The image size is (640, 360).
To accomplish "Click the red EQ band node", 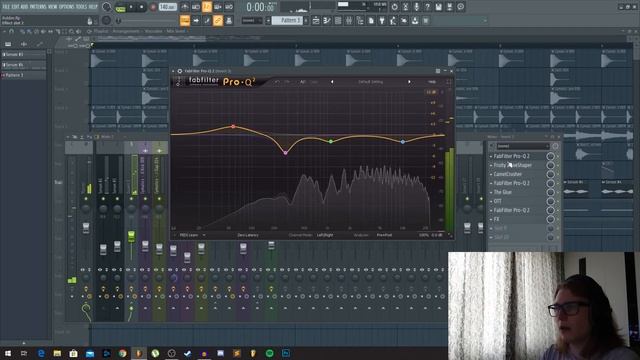I will [233, 127].
